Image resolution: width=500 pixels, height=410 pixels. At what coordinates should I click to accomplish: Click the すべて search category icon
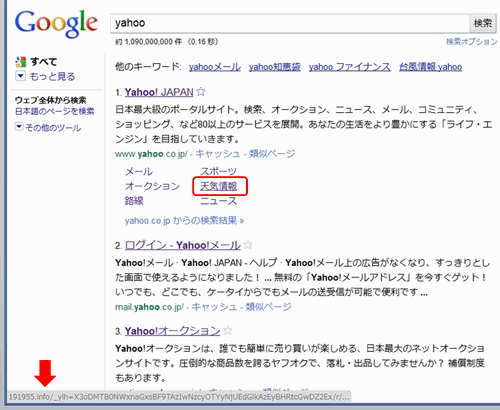[20, 61]
